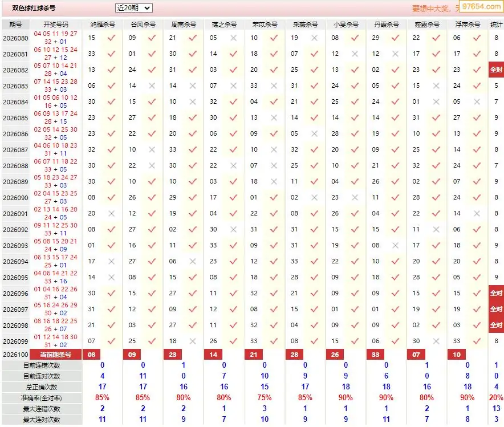The width and height of the screenshot is (504, 427).
Task: Click the cross mark beside 20 in row 2026091
Action: click(112, 213)
